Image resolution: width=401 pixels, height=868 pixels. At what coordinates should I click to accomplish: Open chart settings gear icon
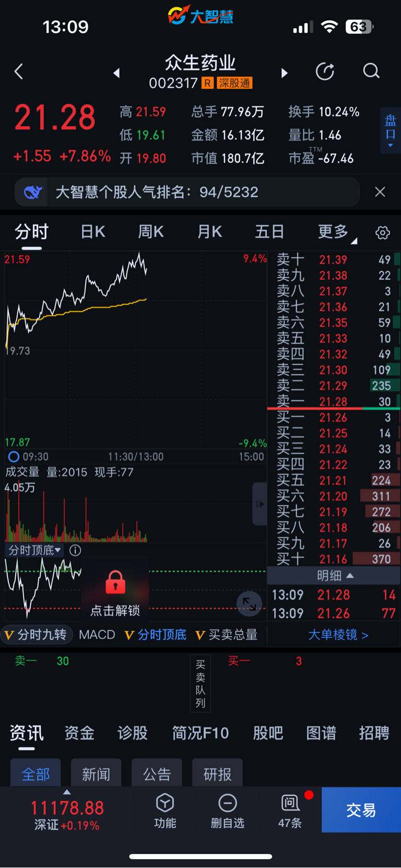pyautogui.click(x=383, y=233)
